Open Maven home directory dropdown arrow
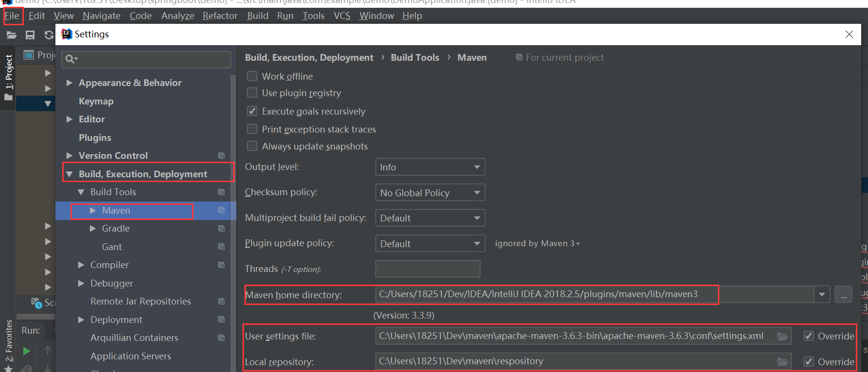 point(822,294)
